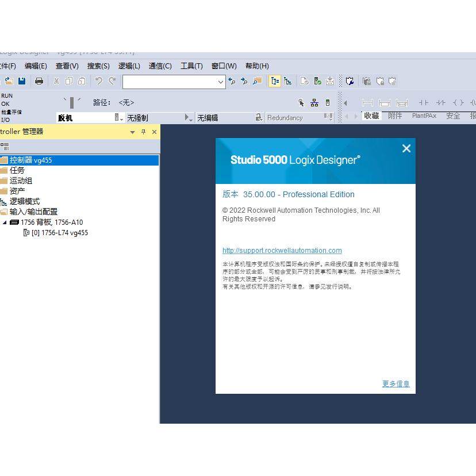This screenshot has height=476, width=476.
Task: Insert the branch level element icon
Action: tap(402, 103)
